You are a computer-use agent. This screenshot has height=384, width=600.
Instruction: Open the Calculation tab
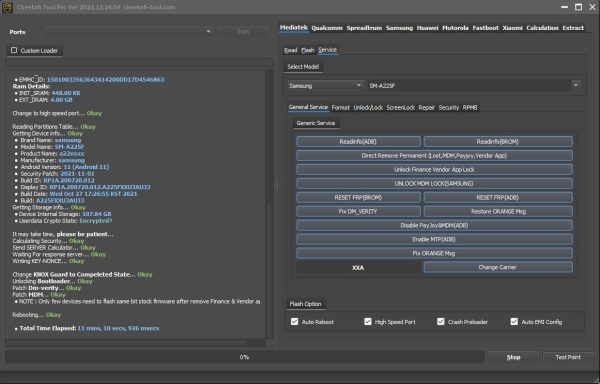[542, 28]
